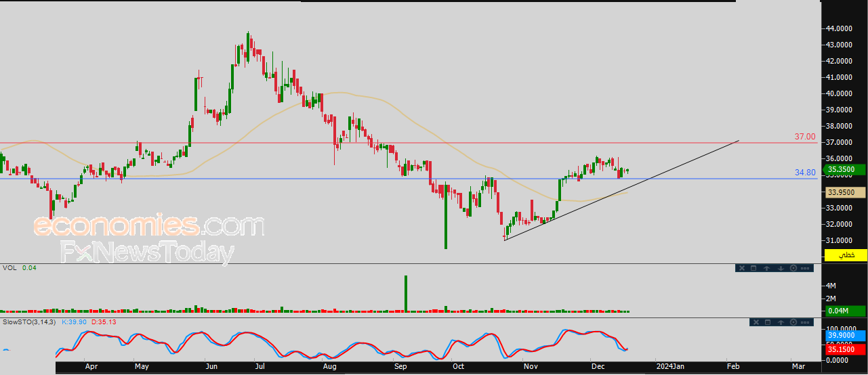The height and width of the screenshot is (375, 868).
Task: Move the SlowSTO panel up
Action: click(781, 322)
